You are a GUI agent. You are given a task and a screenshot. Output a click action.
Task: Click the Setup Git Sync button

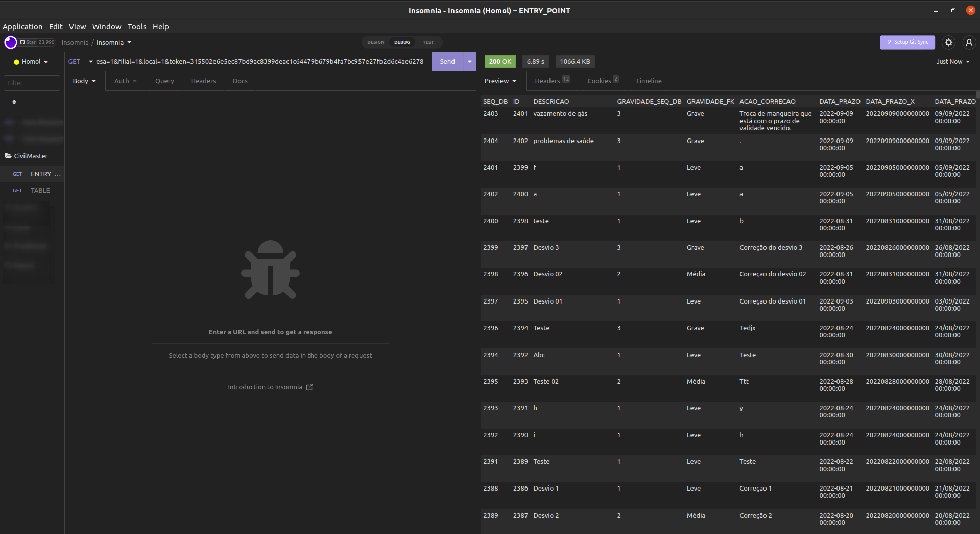click(x=907, y=42)
